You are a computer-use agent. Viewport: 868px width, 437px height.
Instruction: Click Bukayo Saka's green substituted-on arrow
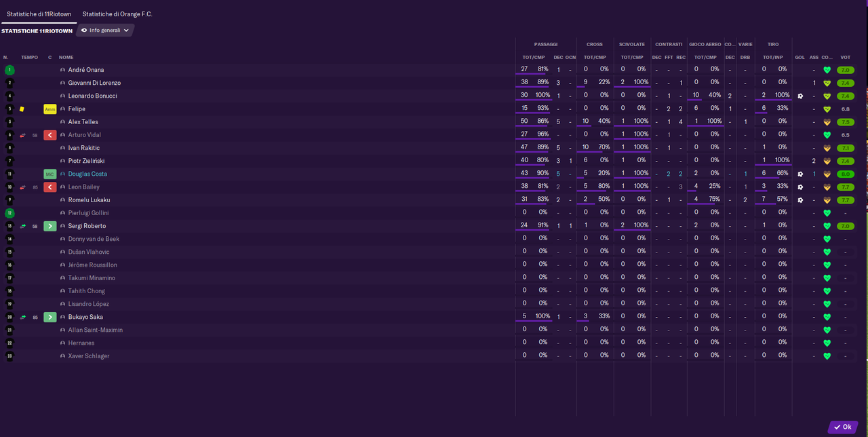(x=50, y=317)
